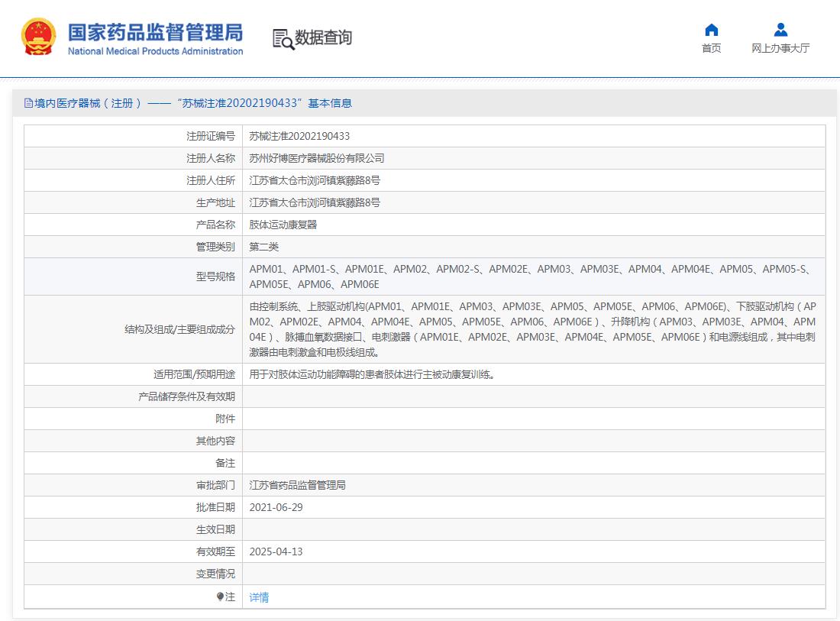Click the 数据查询 heading text
The image size is (840, 621).
tap(324, 37)
